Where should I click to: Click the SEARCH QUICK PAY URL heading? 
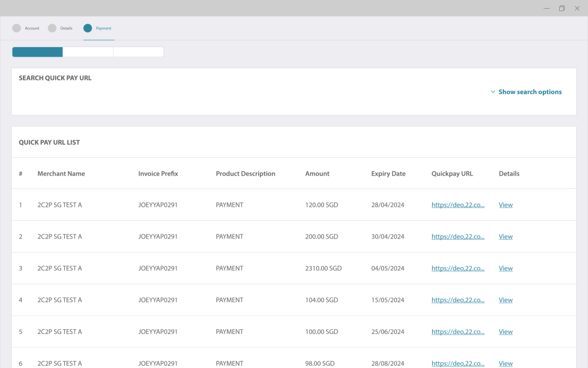pos(55,78)
